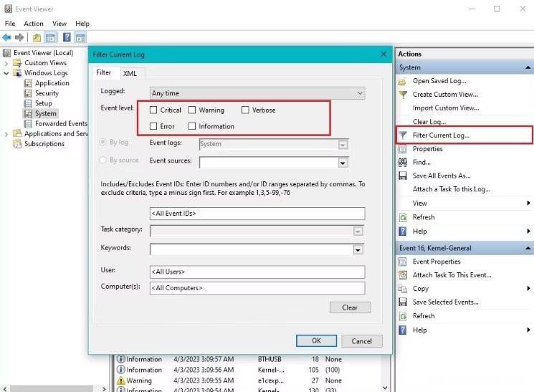The width and height of the screenshot is (534, 392).
Task: Click the Save All Events As disk icon
Action: [403, 176]
